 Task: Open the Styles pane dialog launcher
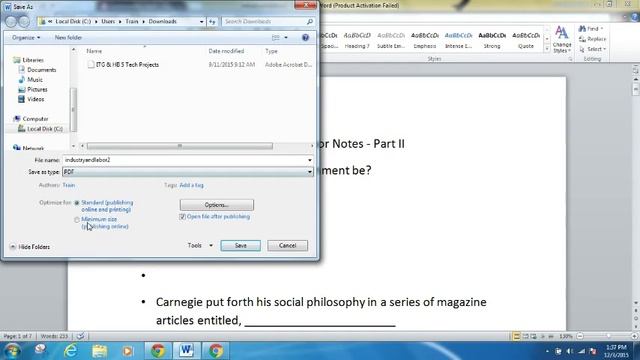pyautogui.click(x=570, y=59)
